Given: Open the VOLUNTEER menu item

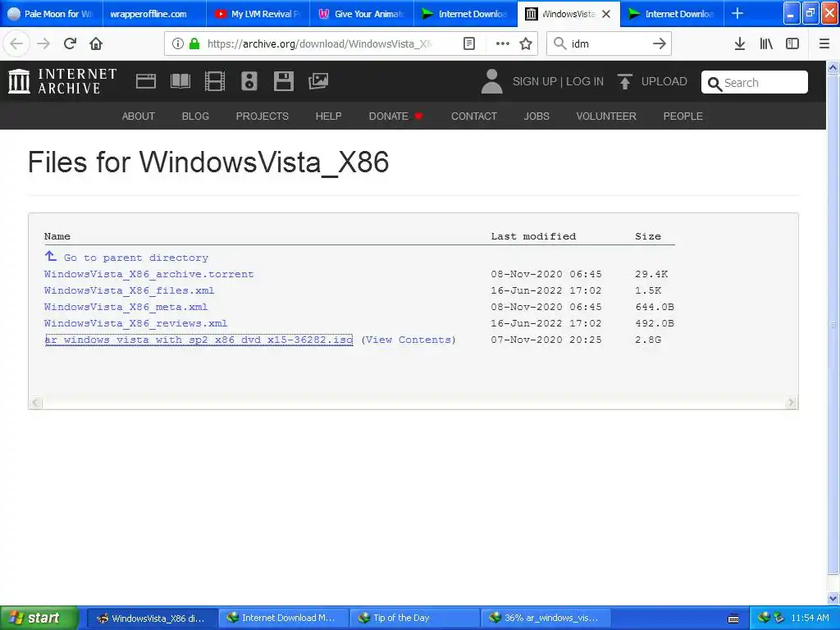Looking at the screenshot, I should click(x=606, y=116).
